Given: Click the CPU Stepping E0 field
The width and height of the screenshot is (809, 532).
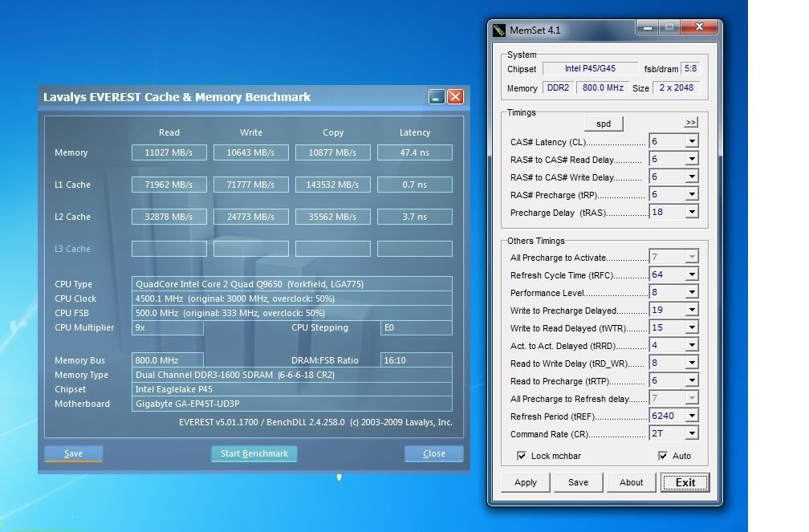Looking at the screenshot, I should click(x=417, y=327).
